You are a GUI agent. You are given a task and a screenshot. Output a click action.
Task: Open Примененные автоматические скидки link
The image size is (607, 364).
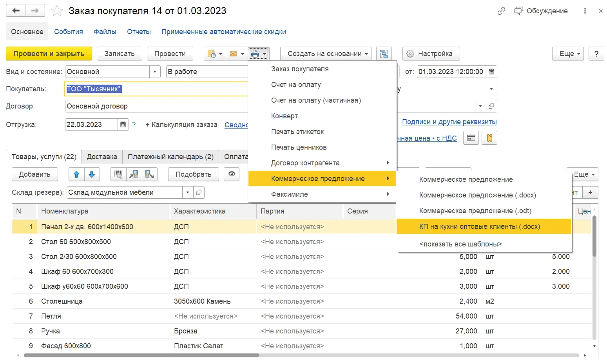tap(224, 32)
